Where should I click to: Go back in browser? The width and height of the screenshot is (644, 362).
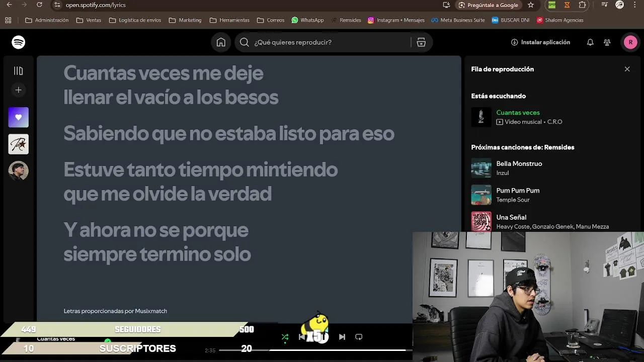[9, 5]
